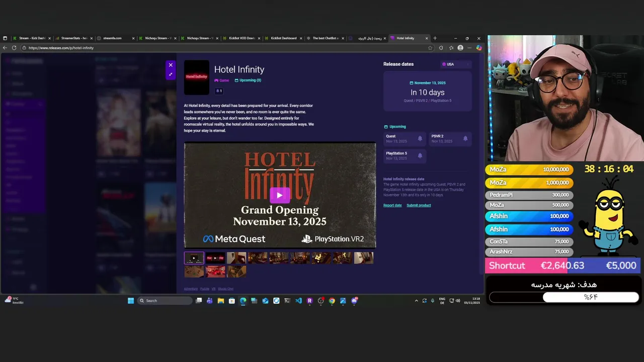The width and height of the screenshot is (644, 362).
Task: Switch to The best ChatBot tab
Action: tap(326, 38)
